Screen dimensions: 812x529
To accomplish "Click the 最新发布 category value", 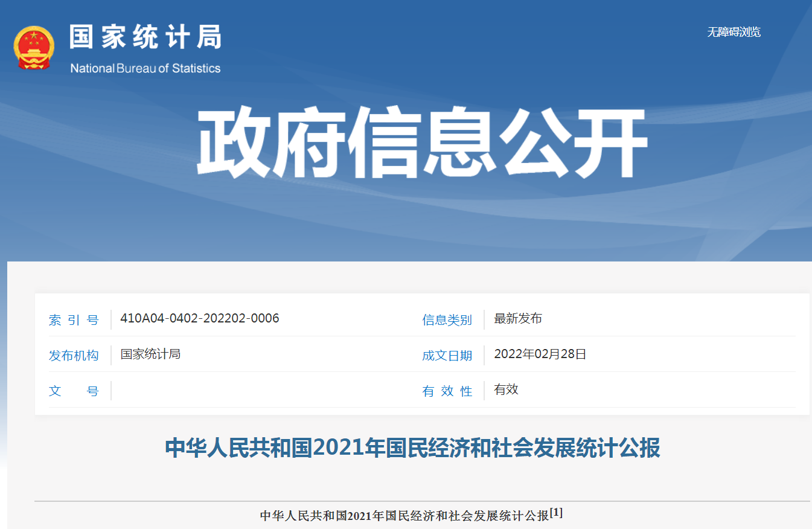I will tap(517, 318).
